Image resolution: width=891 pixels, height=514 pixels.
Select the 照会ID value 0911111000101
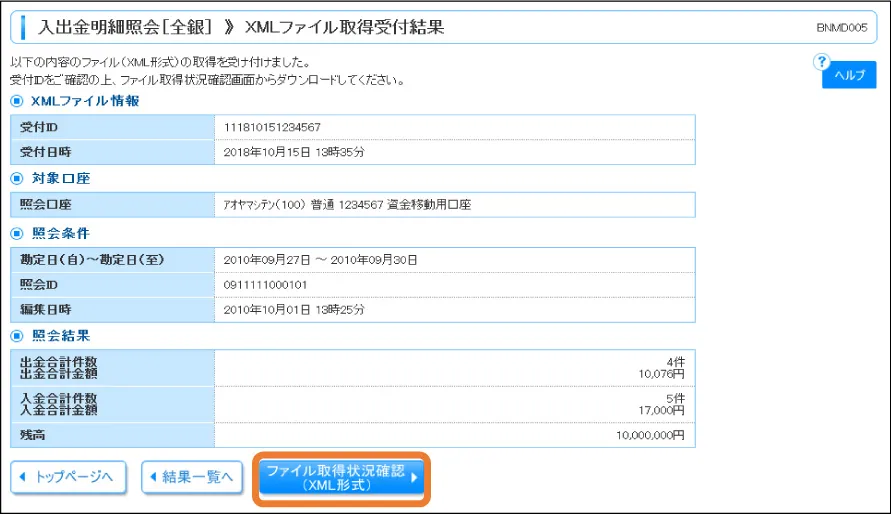click(x=265, y=285)
